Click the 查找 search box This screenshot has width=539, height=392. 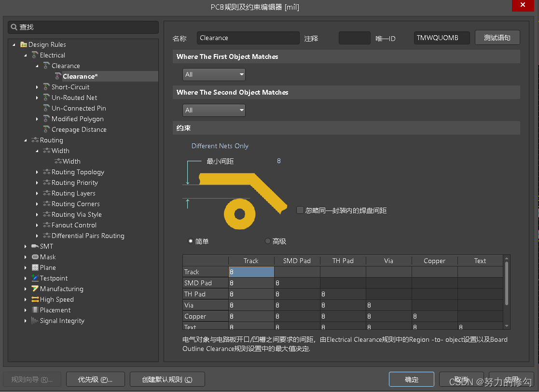click(83, 27)
